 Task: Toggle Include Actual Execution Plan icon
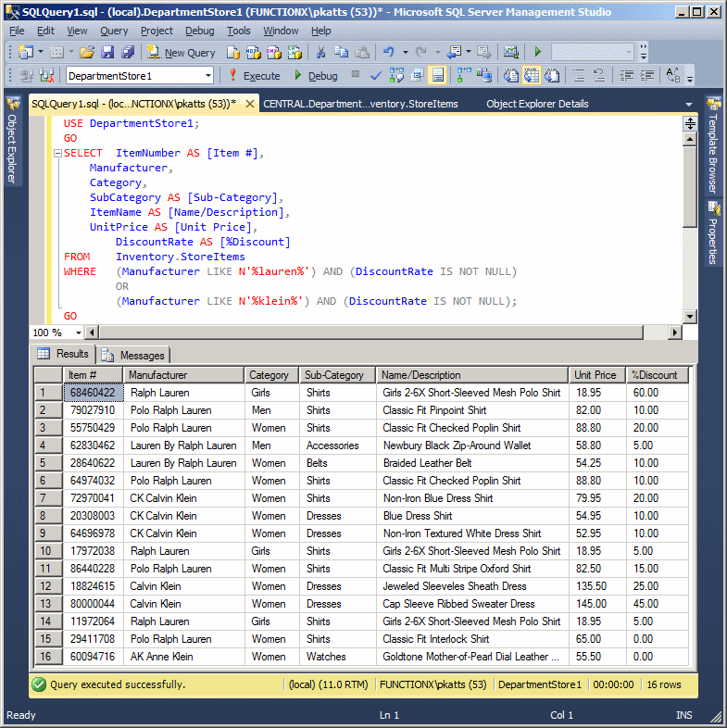463,75
